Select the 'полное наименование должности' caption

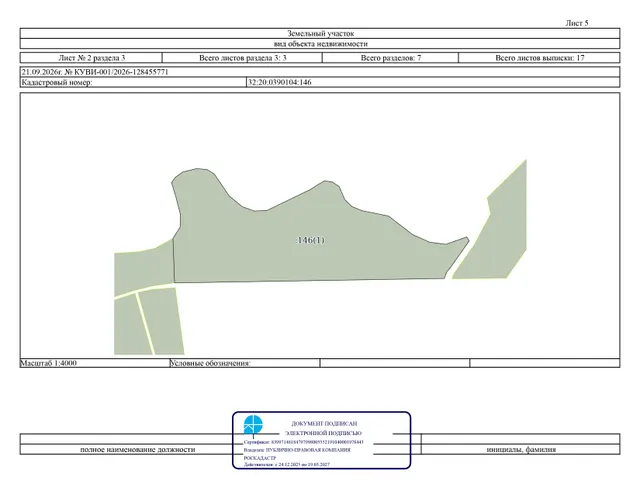pos(138,449)
